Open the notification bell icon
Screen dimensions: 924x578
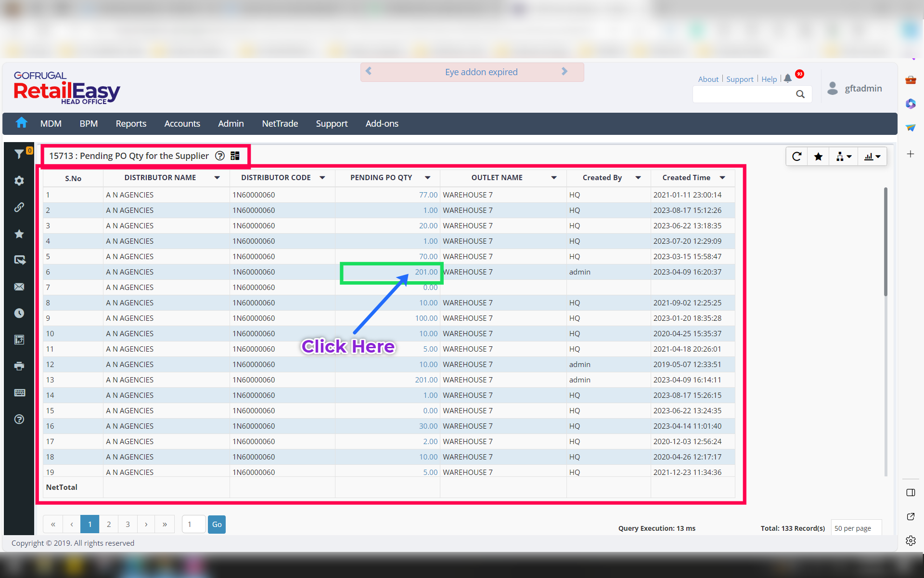(x=788, y=79)
